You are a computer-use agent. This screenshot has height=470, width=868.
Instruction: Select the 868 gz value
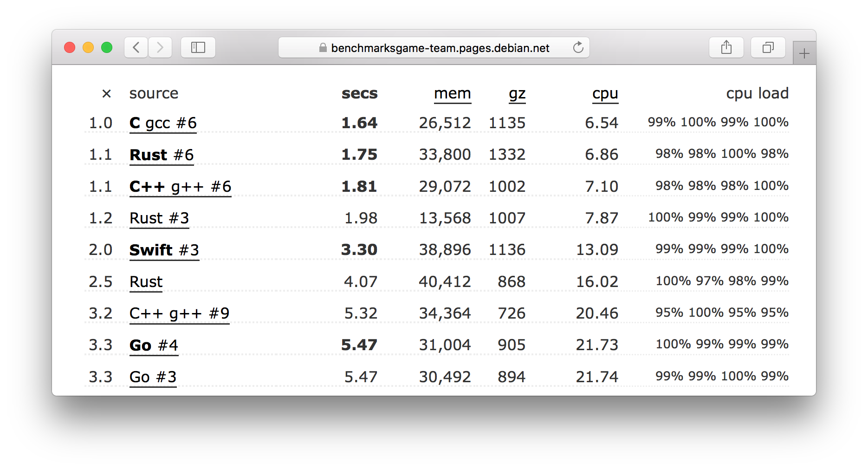pos(512,282)
